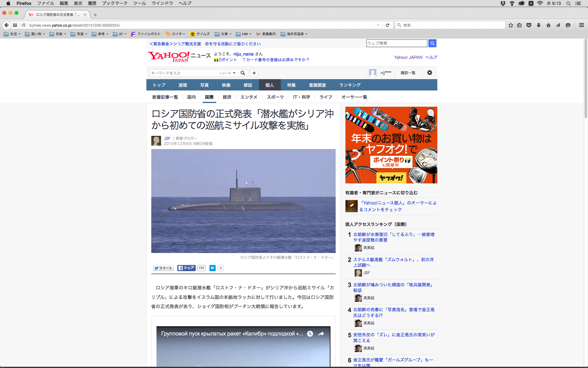
Task: Expand the URL bar history dropdown arrow
Action: (x=378, y=25)
